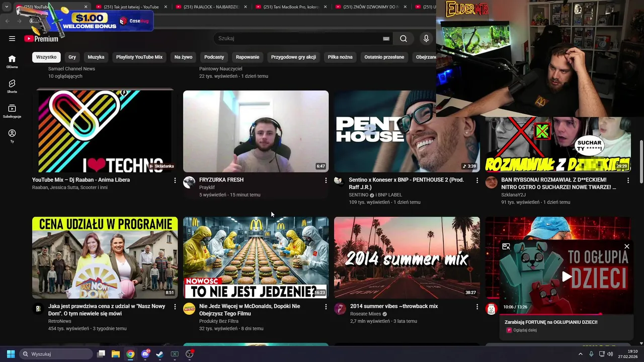Select the Ostatnio przesłane chip
The height and width of the screenshot is (362, 644).
point(384,57)
